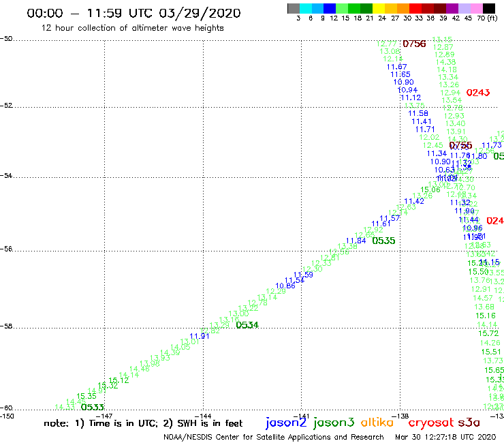This screenshot has width=504, height=443.
Task: Click the '15.51' wave height value
Action: click(491, 352)
